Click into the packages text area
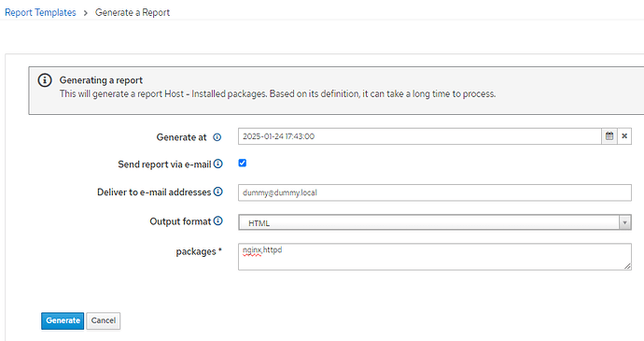Viewport: 644px width, 341px height. (435, 257)
